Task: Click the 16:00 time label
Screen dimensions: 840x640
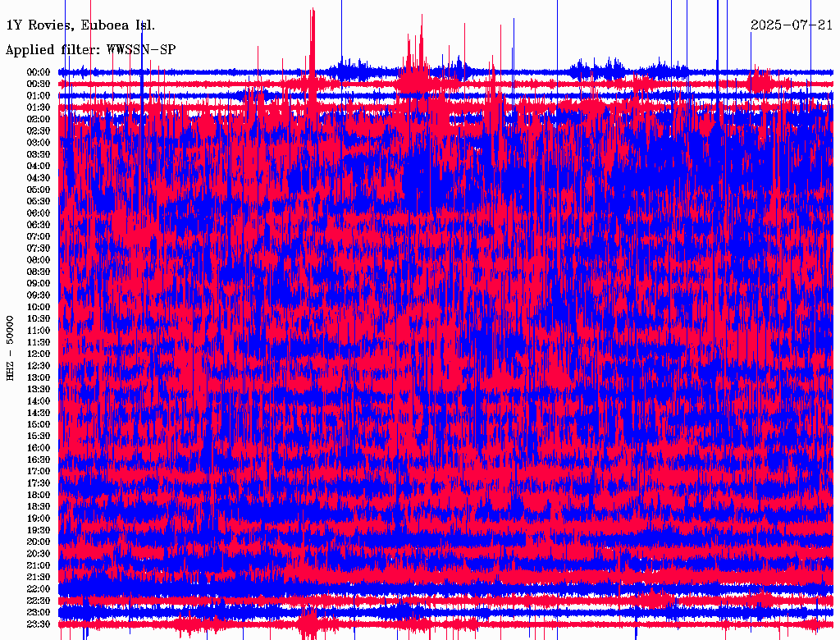Action: (x=39, y=448)
